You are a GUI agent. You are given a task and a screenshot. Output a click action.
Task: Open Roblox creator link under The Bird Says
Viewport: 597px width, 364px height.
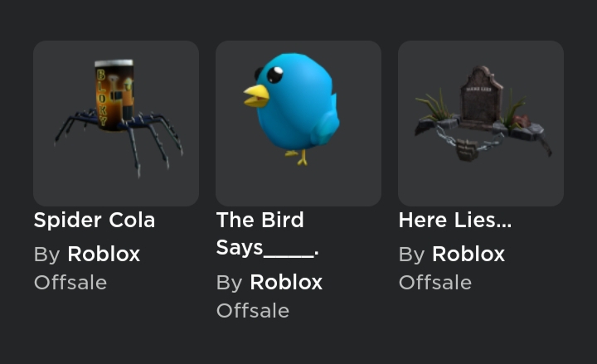(x=286, y=282)
